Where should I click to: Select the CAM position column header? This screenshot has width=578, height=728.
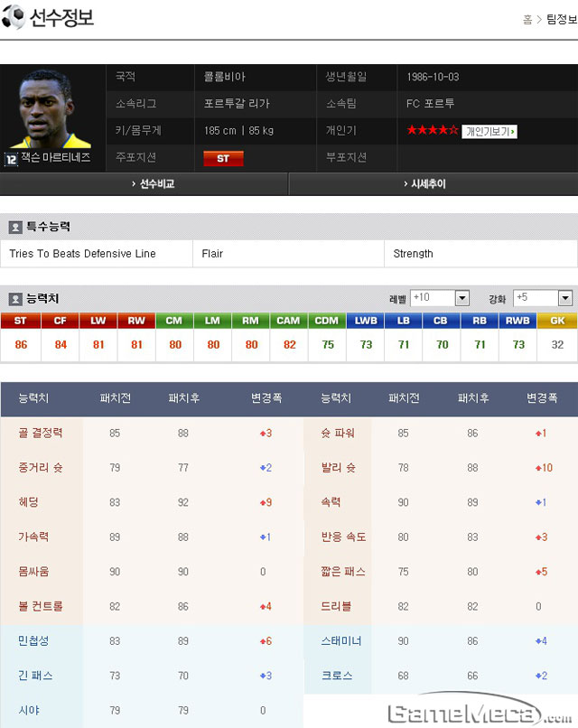click(x=289, y=321)
